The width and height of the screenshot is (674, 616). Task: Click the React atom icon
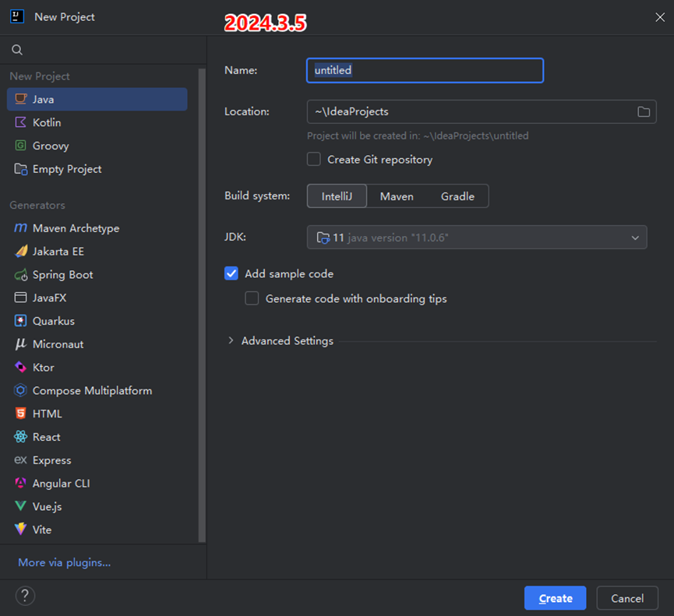point(20,437)
